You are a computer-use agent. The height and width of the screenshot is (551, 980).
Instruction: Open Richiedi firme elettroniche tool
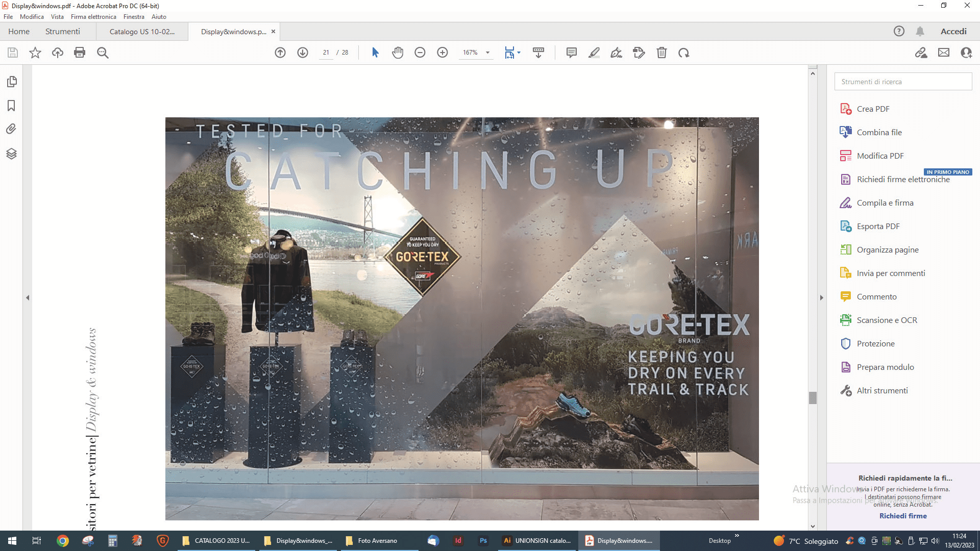click(x=903, y=179)
